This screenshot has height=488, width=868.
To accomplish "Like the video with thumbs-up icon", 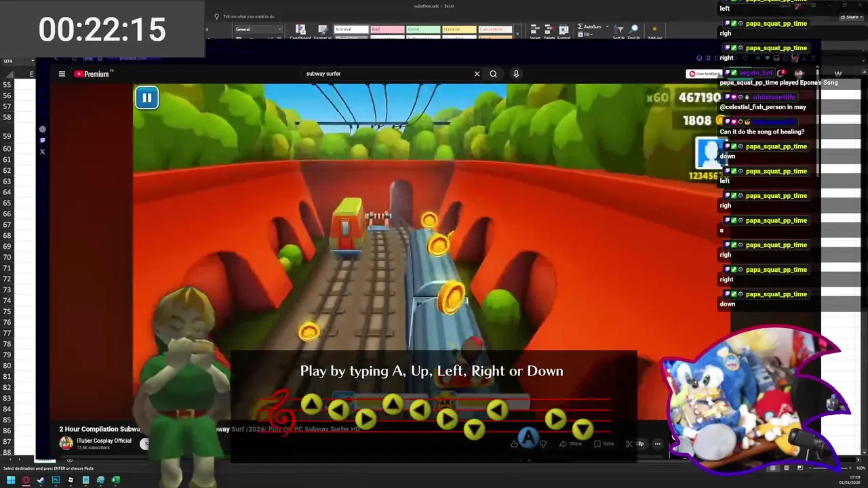I will pos(515,444).
